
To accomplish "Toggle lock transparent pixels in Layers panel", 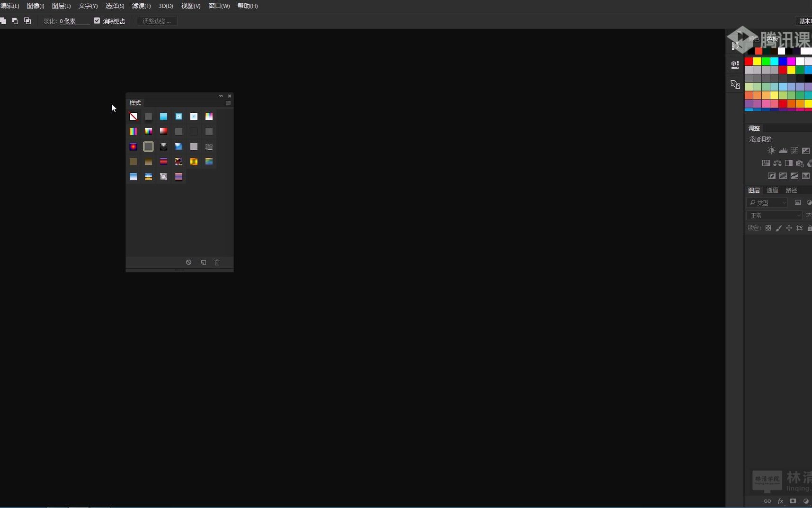I will coord(768,228).
